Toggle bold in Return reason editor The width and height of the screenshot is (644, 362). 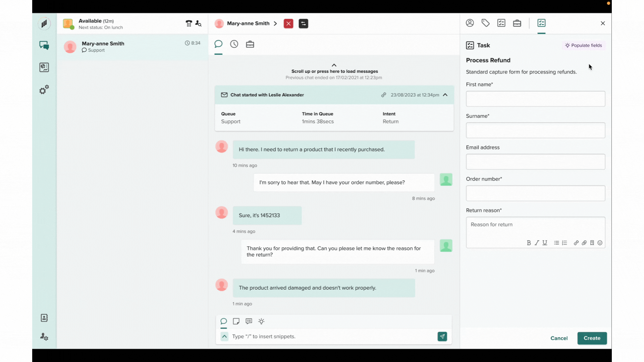(x=529, y=243)
